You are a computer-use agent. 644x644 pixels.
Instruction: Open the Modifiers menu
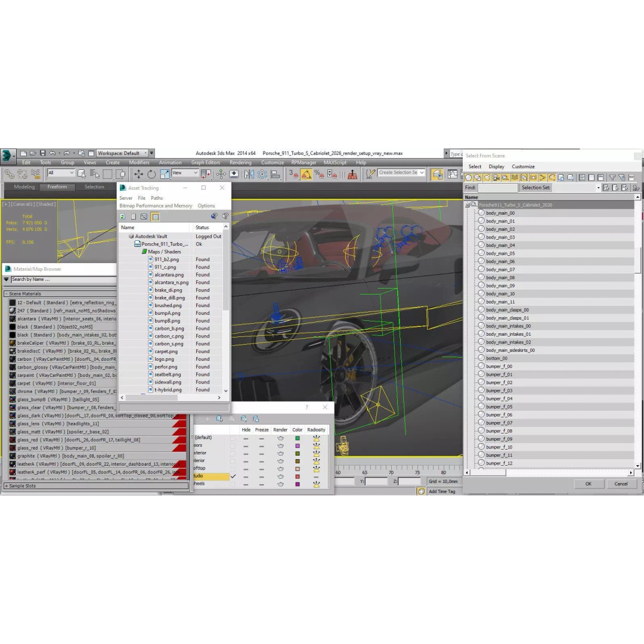(x=139, y=163)
